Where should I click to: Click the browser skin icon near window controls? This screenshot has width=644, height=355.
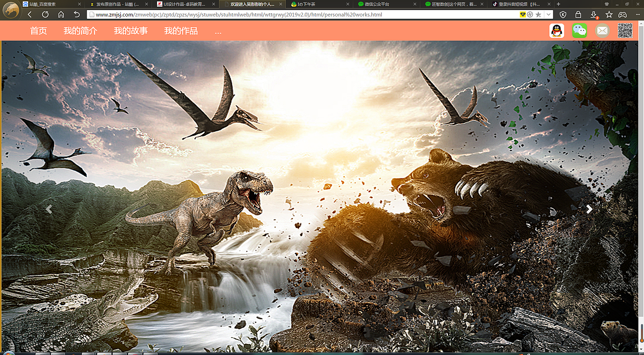(x=606, y=4)
